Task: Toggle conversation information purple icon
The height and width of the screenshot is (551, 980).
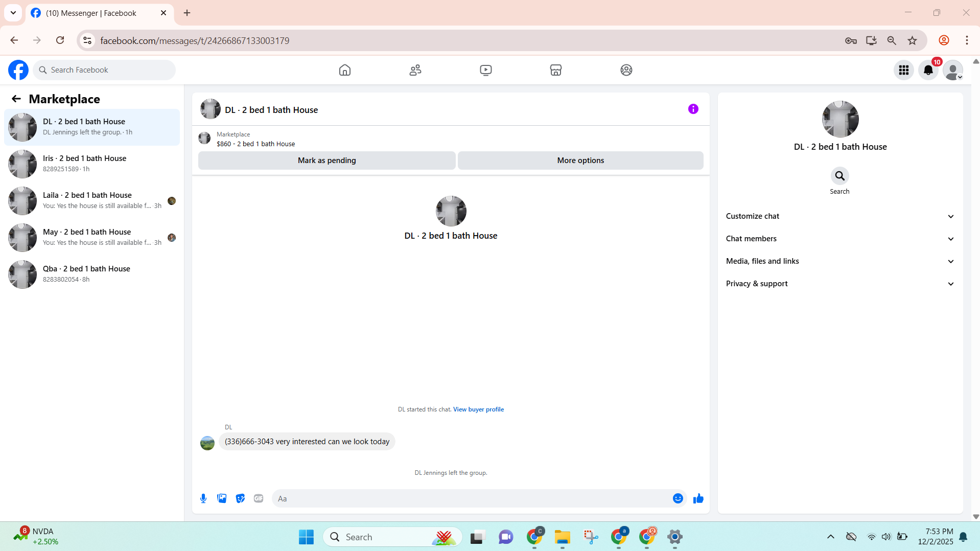Action: pos(693,109)
